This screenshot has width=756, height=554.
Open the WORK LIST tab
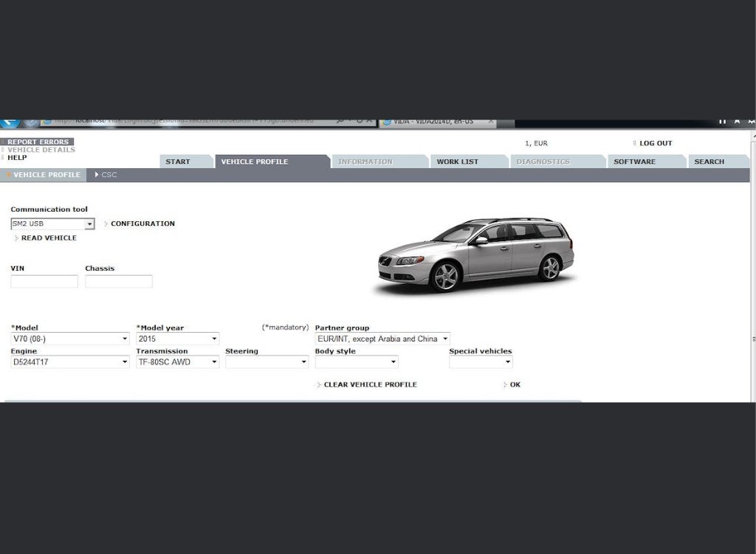470,162
